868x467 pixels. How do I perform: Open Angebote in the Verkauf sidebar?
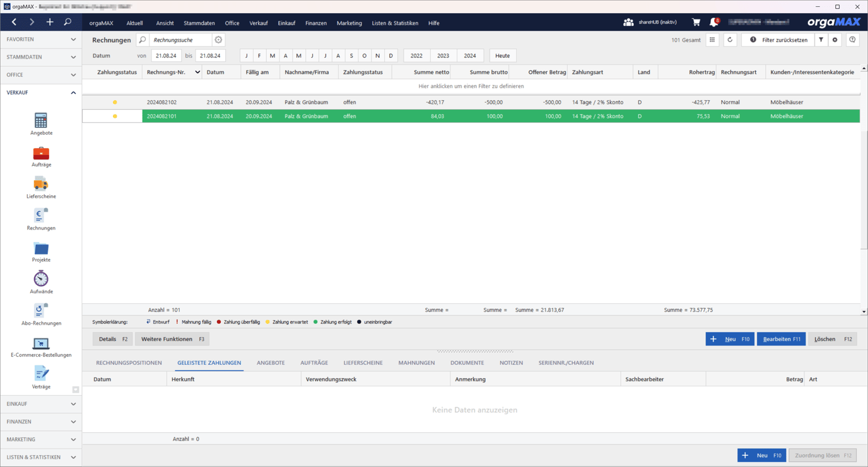click(x=41, y=121)
